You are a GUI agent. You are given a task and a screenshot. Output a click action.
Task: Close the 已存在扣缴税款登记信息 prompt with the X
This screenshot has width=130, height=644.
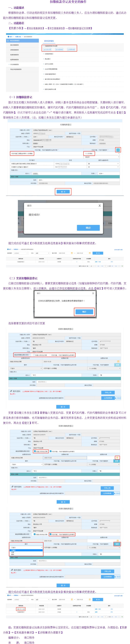93,293
